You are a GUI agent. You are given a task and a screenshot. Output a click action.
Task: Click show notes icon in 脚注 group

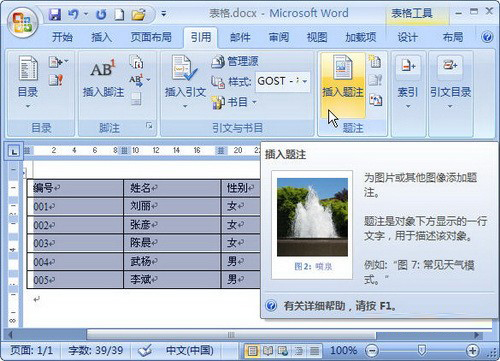click(136, 99)
